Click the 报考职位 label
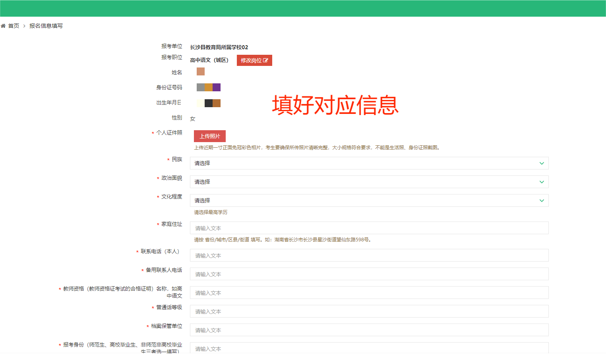This screenshot has height=364, width=606. 172,57
